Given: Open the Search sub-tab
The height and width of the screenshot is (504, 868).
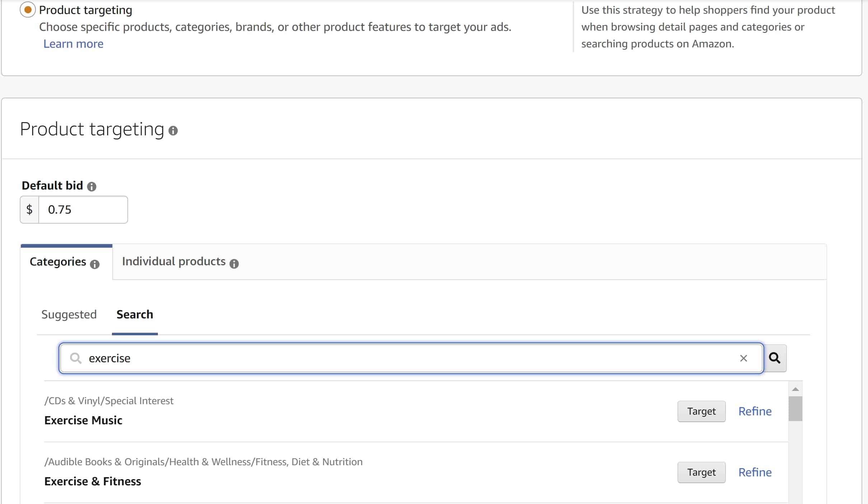Looking at the screenshot, I should [135, 314].
